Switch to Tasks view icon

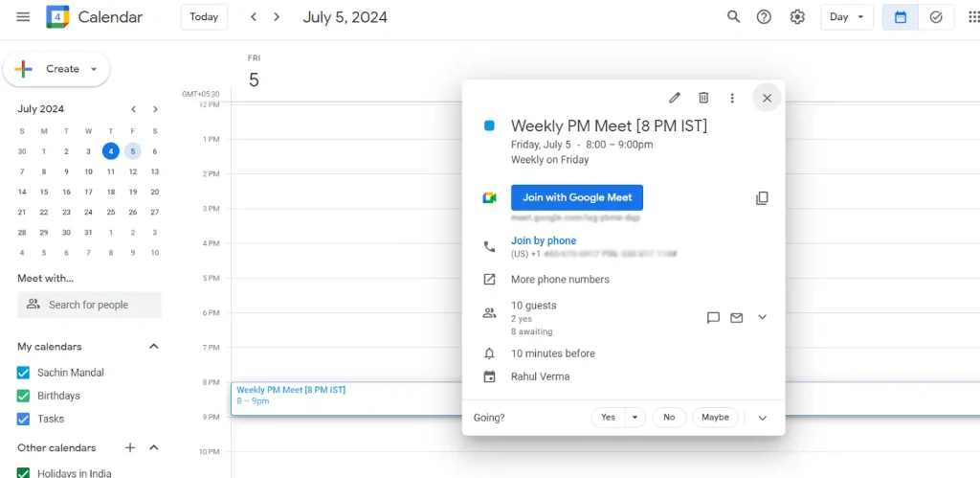[x=936, y=17]
